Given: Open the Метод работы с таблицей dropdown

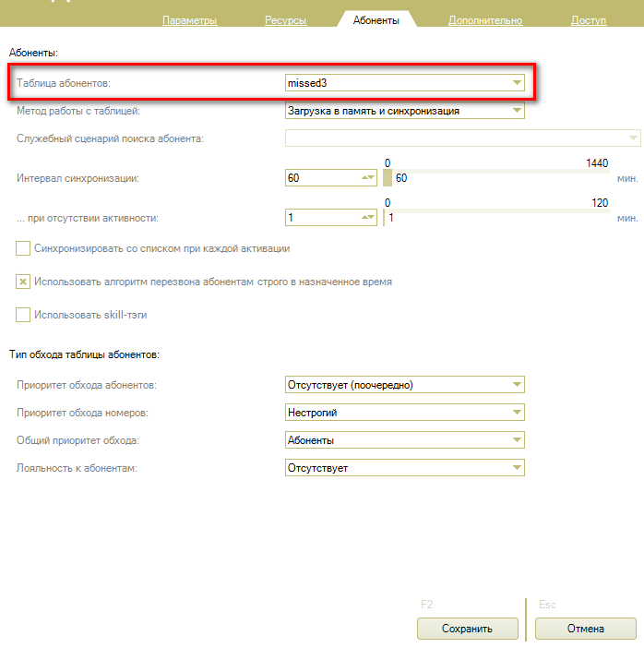Looking at the screenshot, I should coord(517,111).
